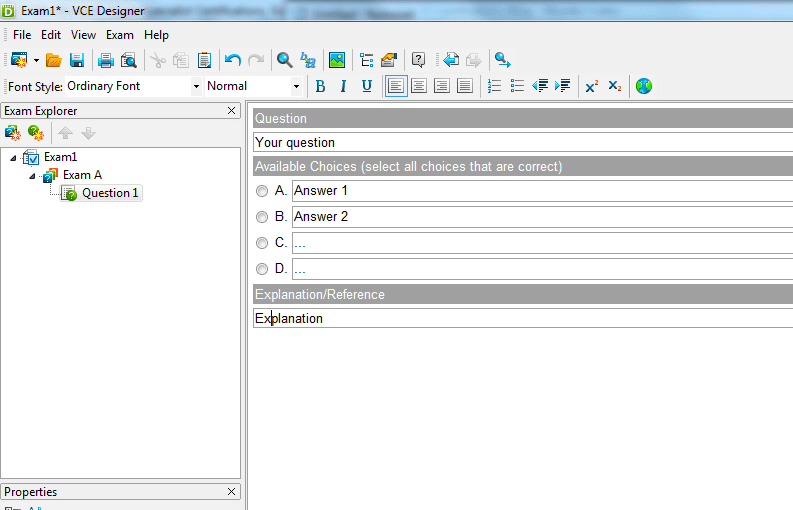Click the question mark document icon
This screenshot has height=510, width=793.
tap(418, 60)
